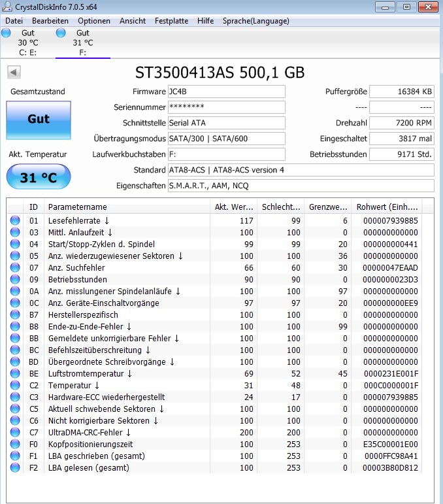Click raw value 00003B80D812
Screen dimensions: 443x504
[390, 468]
